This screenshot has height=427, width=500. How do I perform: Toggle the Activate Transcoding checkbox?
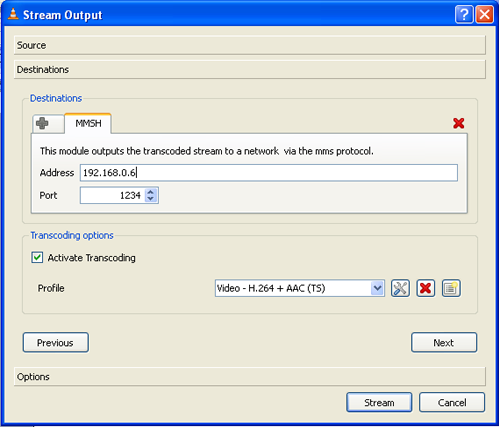point(37,257)
